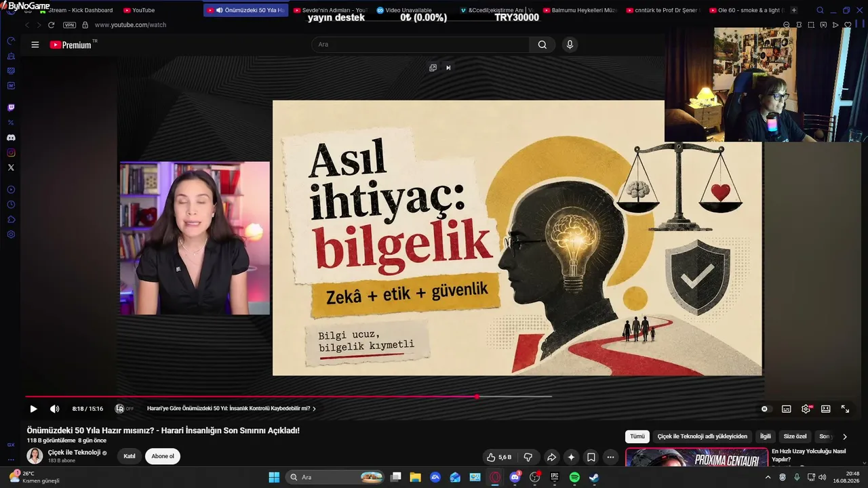Open the weather widget showing 26°C

tap(35, 477)
